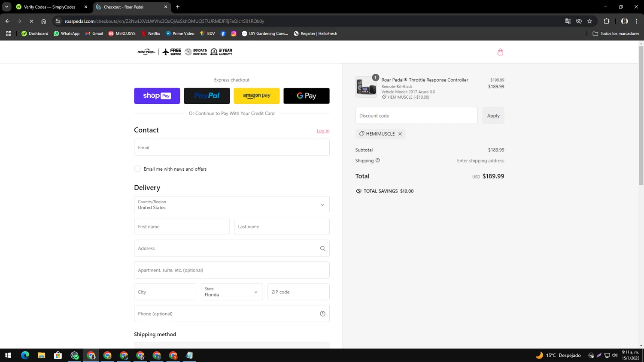The image size is (644, 362).
Task: Open the Register | HelloFresh bookmark
Action: pyautogui.click(x=315, y=33)
